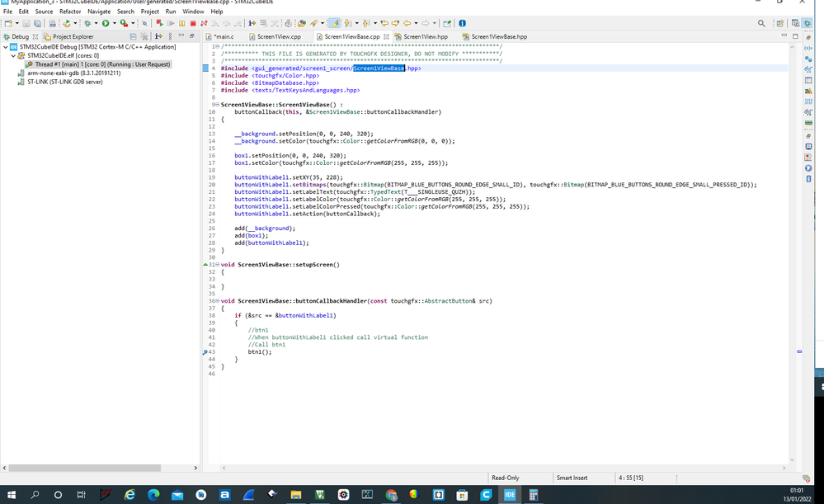Click the Back navigation arrow
Image resolution: width=824 pixels, height=504 pixels.
tap(407, 23)
